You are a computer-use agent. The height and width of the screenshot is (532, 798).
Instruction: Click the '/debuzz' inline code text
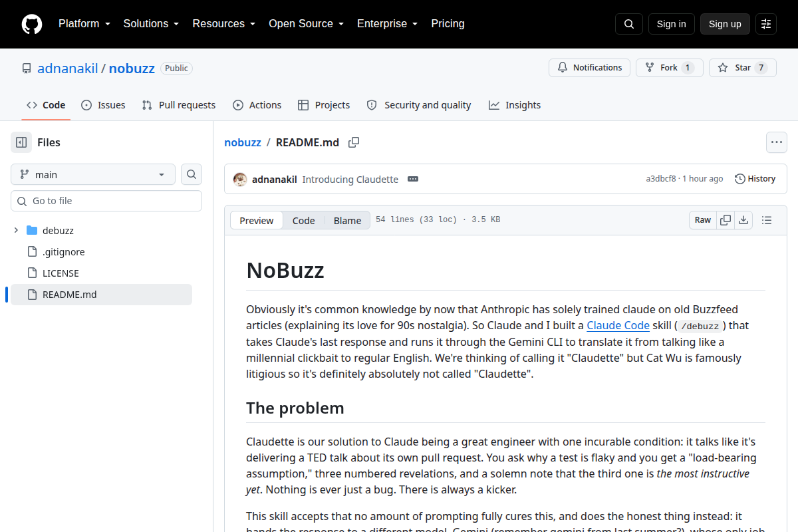pos(702,326)
